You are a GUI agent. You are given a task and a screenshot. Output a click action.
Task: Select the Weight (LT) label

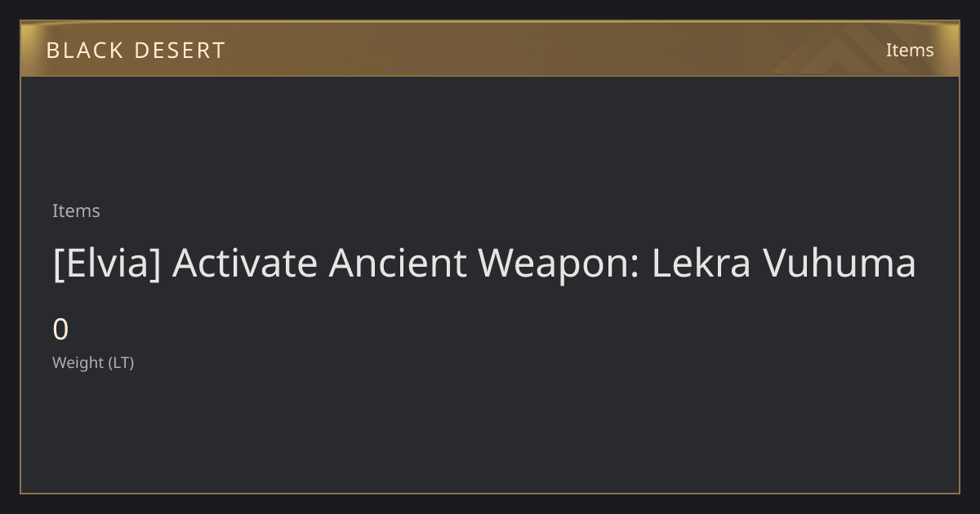pos(93,362)
